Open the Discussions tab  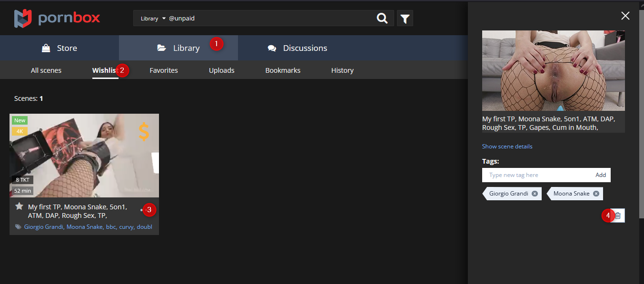pos(297,48)
